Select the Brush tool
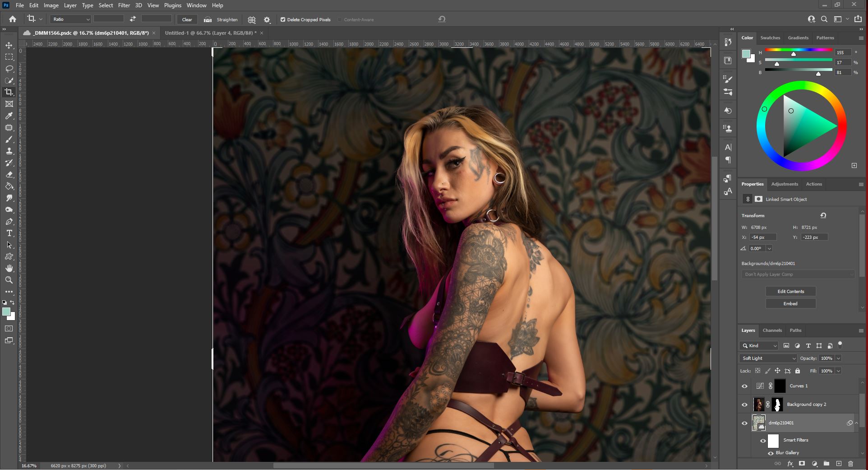The width and height of the screenshot is (868, 470). click(x=9, y=140)
